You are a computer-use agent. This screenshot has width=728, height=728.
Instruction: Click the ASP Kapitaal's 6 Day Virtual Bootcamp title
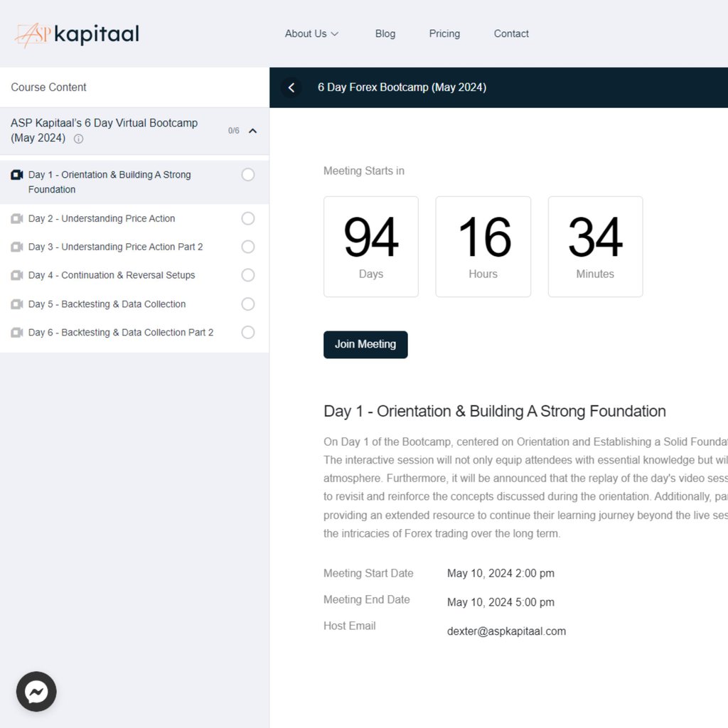104,131
